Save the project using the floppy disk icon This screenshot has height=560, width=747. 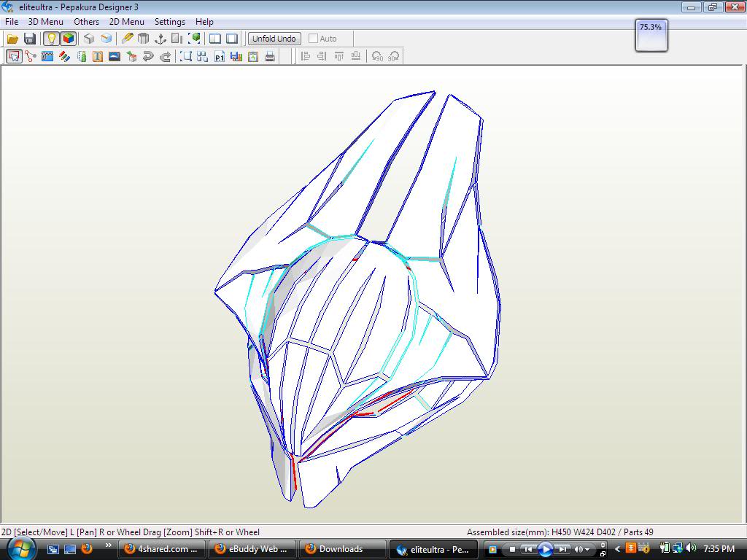coord(29,39)
